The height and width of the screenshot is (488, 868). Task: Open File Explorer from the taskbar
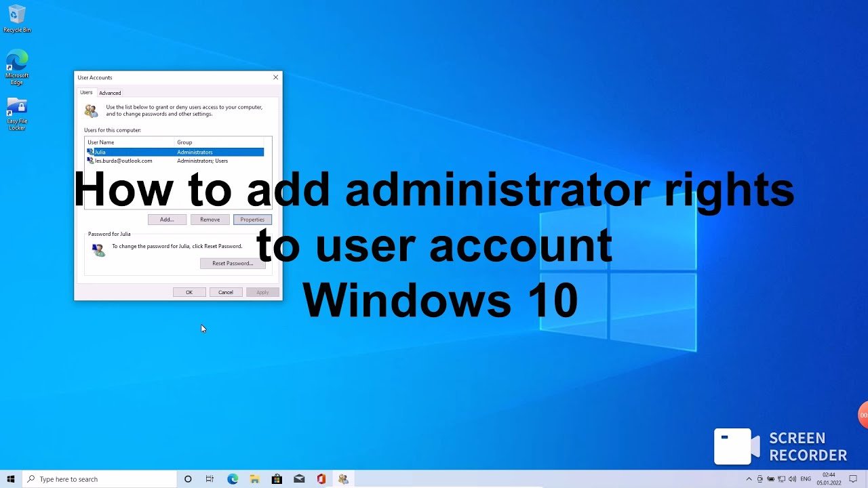click(x=254, y=479)
